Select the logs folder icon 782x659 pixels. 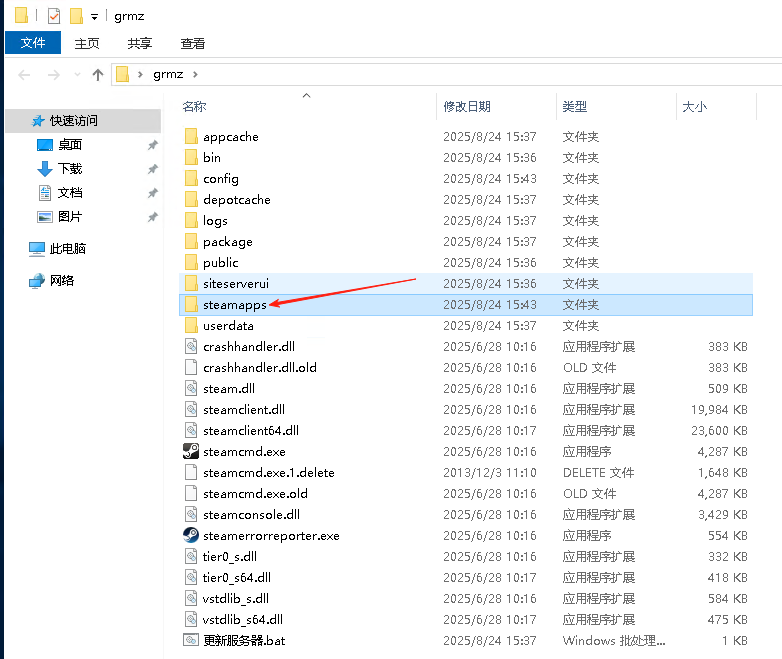[191, 220]
